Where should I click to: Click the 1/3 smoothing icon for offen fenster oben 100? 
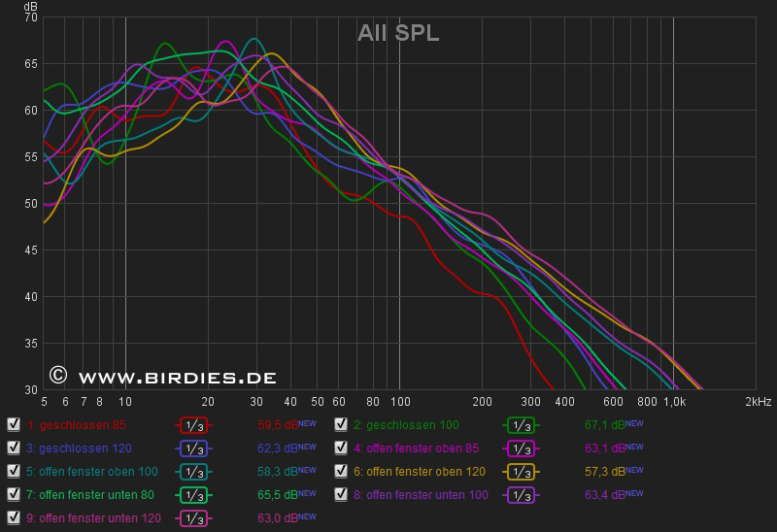click(x=194, y=471)
